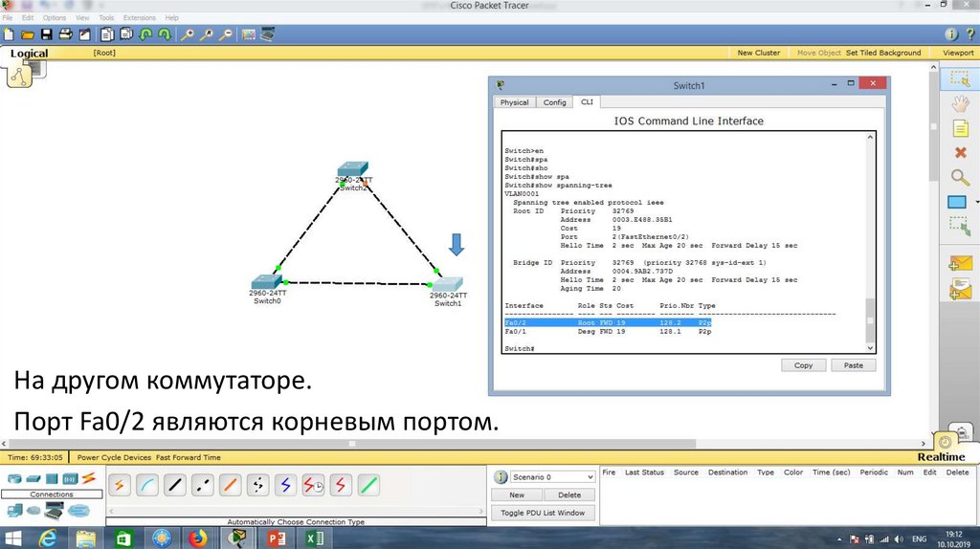Choose the dotted Phone cable
Image resolution: width=980 pixels, height=549 pixels.
tap(257, 485)
